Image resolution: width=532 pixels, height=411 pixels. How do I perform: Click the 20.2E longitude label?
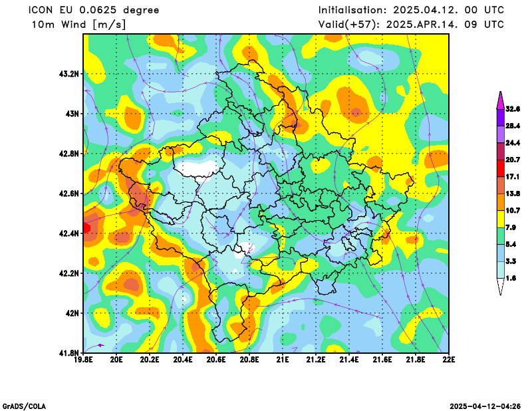tap(150, 359)
